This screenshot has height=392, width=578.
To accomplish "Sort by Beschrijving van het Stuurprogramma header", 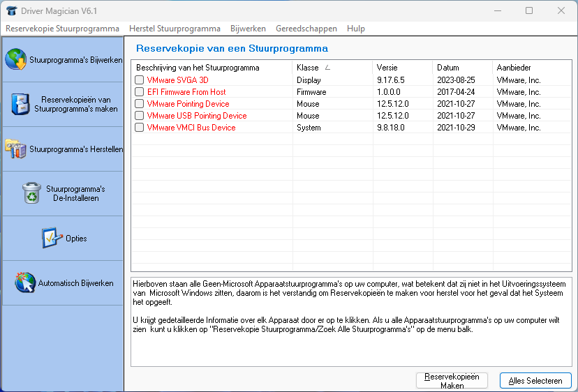I will [212, 68].
